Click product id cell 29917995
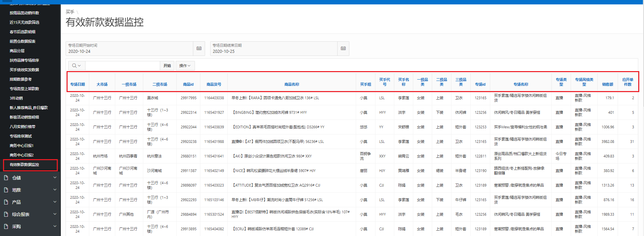 (x=188, y=98)
